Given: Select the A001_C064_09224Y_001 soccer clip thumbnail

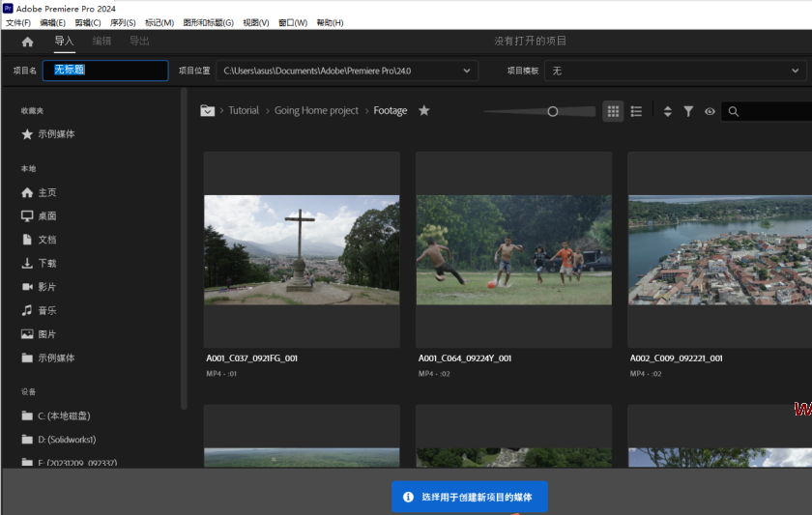Looking at the screenshot, I should [513, 249].
